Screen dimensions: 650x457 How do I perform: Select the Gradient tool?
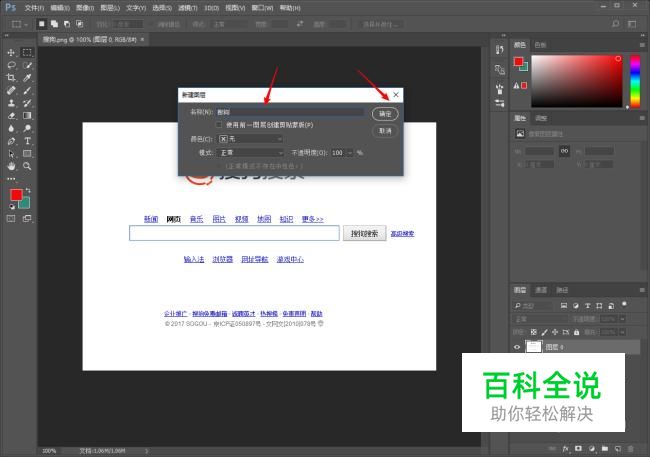pyautogui.click(x=27, y=116)
